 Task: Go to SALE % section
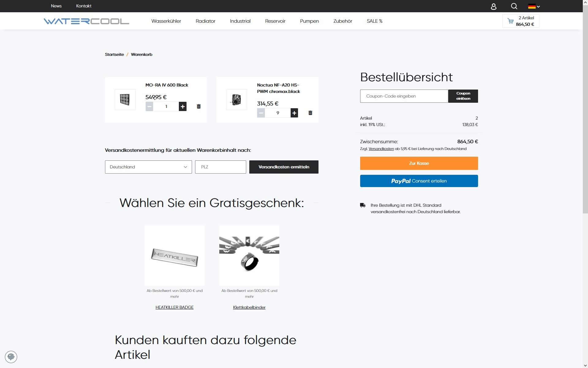[x=374, y=21]
